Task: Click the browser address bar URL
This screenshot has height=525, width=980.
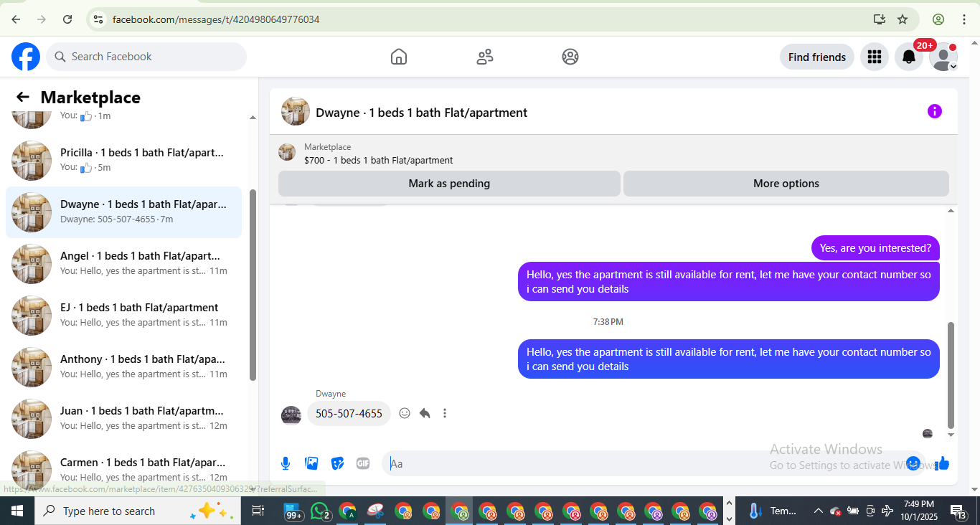Action: [x=216, y=19]
